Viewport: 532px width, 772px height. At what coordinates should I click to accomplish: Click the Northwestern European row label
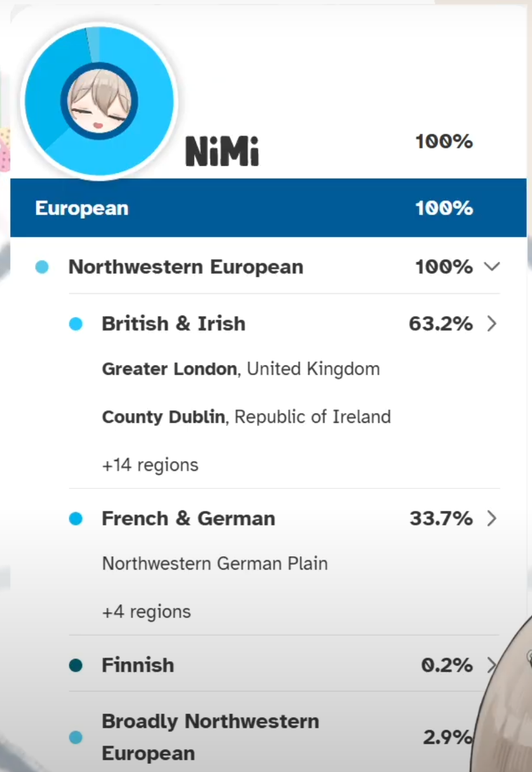click(x=185, y=267)
